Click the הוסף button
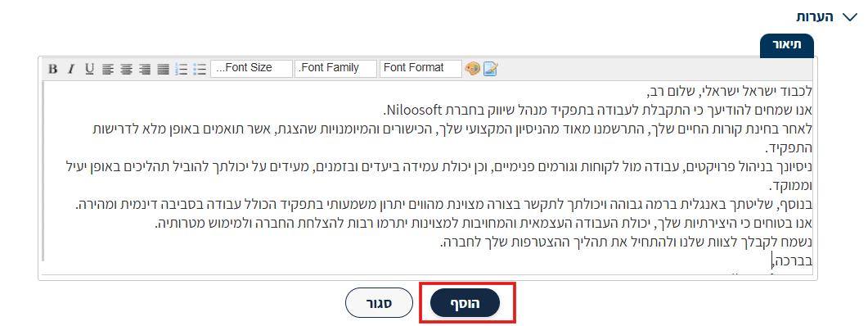 465,303
